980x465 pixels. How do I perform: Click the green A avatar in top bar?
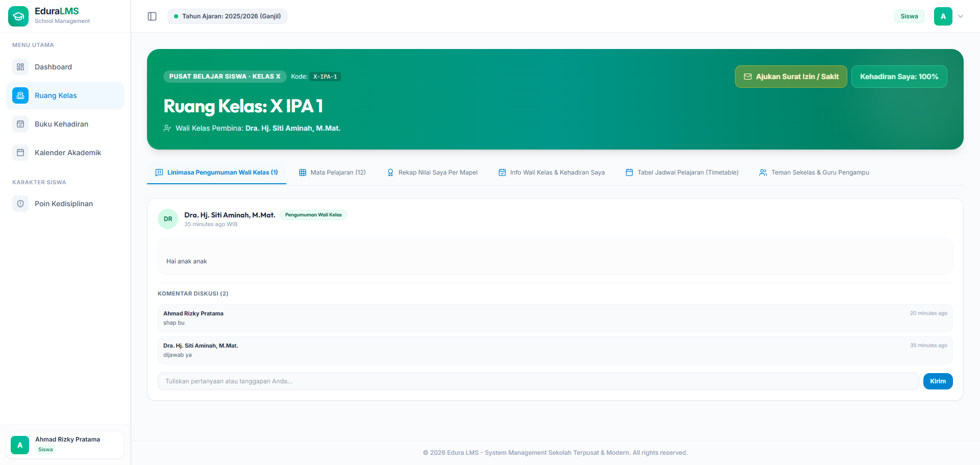point(943,16)
